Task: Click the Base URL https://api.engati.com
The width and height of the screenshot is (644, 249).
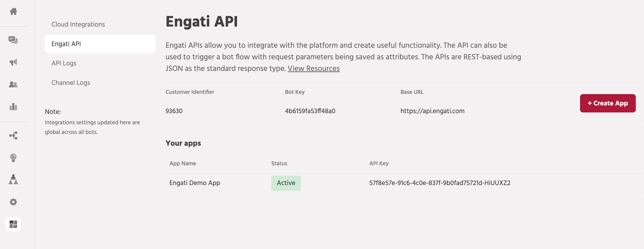Action: click(x=433, y=111)
